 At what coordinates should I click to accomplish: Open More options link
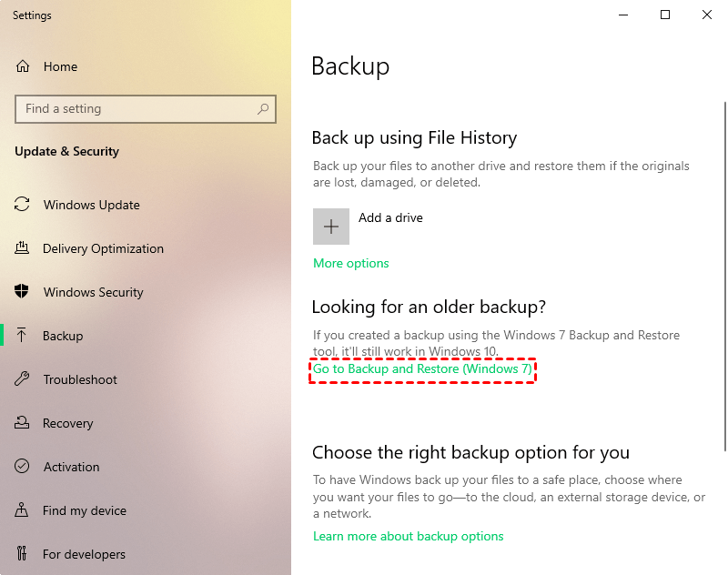[x=351, y=263]
